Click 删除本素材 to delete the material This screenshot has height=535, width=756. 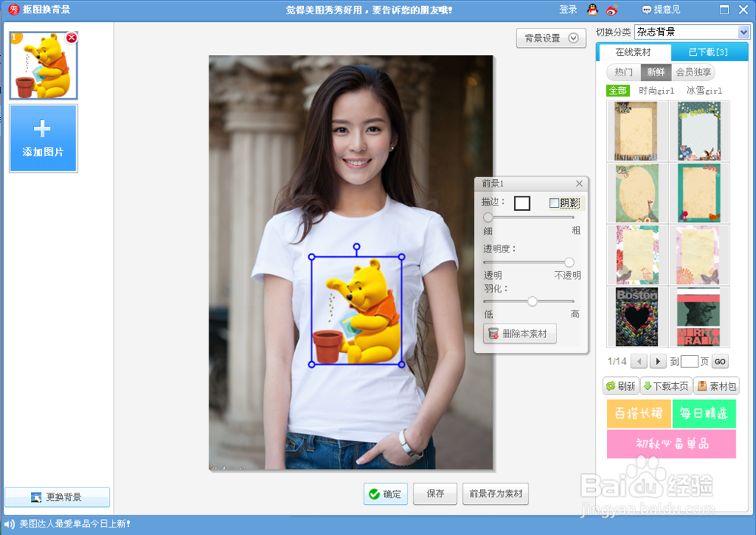(x=520, y=333)
